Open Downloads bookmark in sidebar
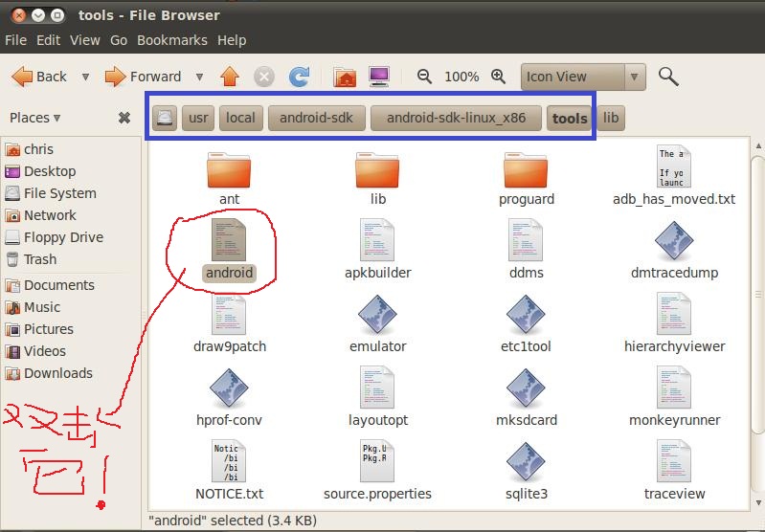This screenshot has width=765, height=532. pyautogui.click(x=48, y=373)
